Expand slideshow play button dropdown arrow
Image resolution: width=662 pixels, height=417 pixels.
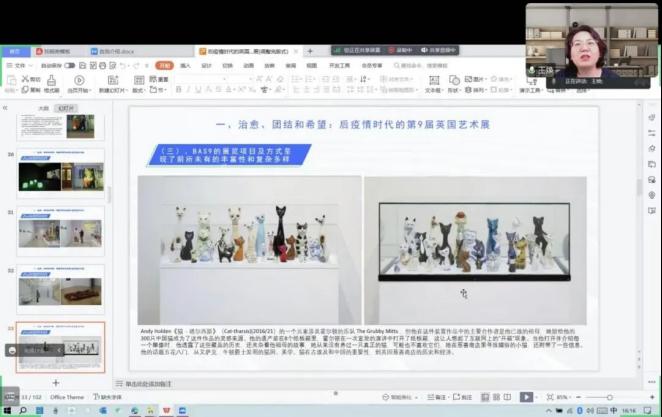[x=536, y=397]
